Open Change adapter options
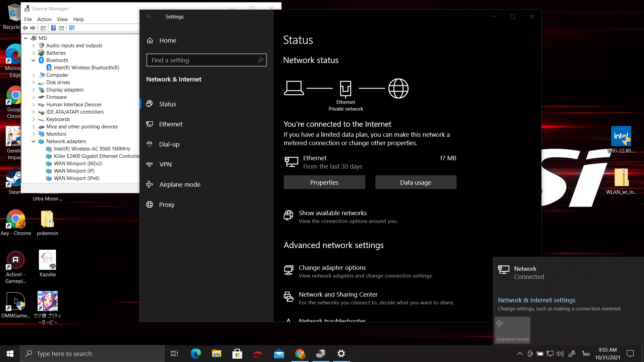The width and height of the screenshot is (644, 362). pos(332,267)
